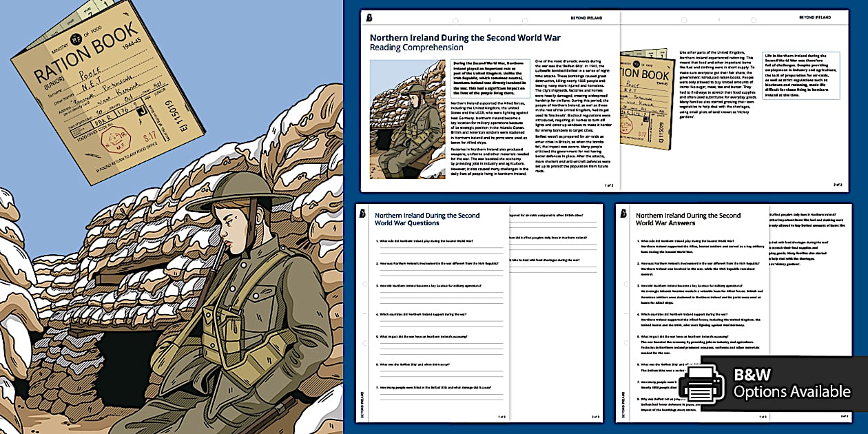Click the 'B&W Options Available' label

click(791, 384)
